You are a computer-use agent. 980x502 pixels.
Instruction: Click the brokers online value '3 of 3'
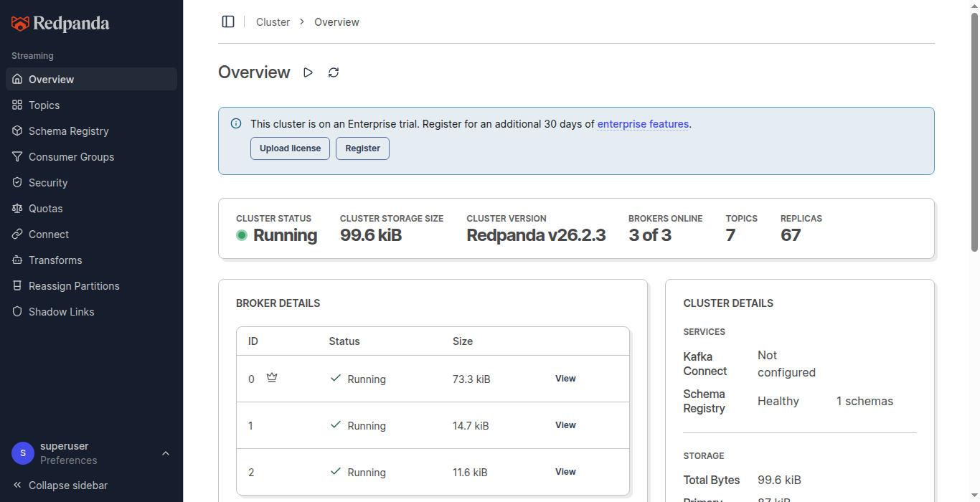pos(650,235)
